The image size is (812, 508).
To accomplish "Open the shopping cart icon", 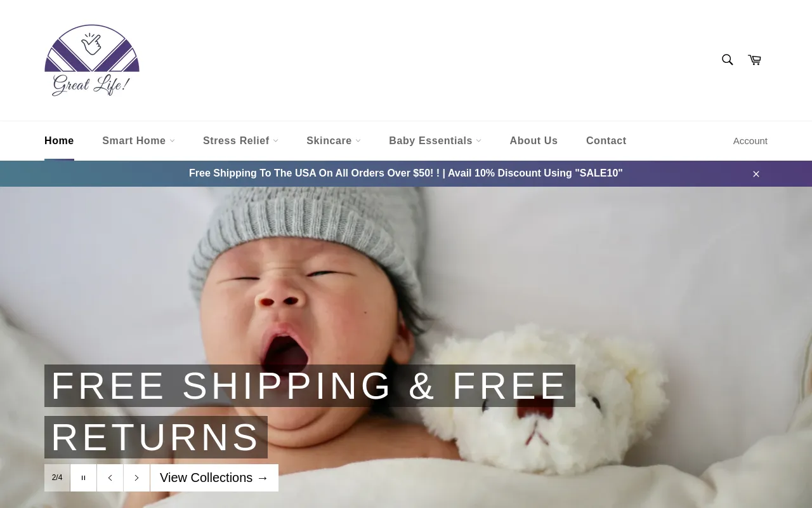I will pos(754,60).
